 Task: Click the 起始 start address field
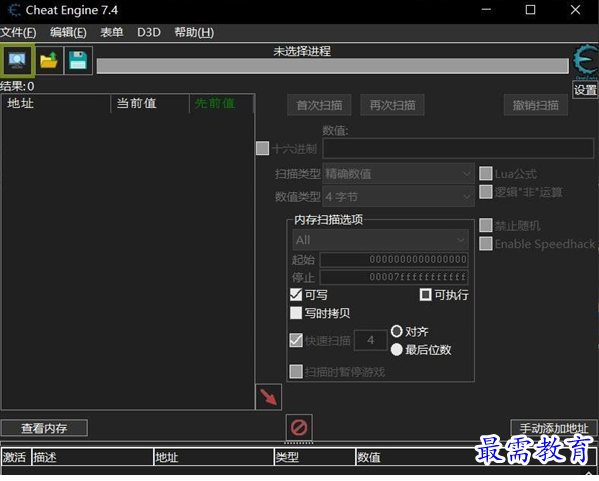(x=394, y=260)
